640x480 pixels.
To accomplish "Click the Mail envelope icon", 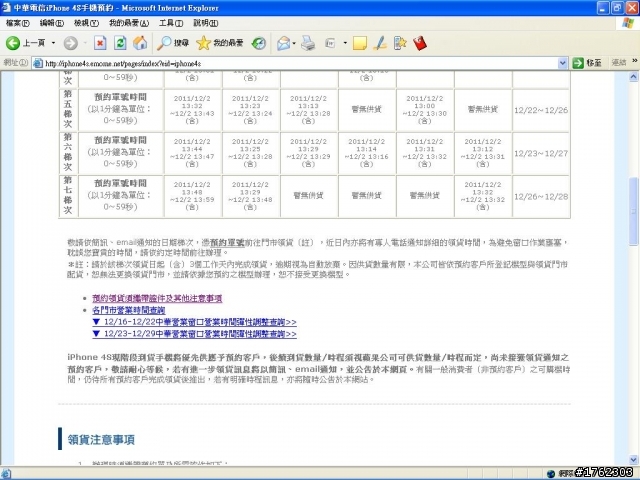I will [283, 43].
